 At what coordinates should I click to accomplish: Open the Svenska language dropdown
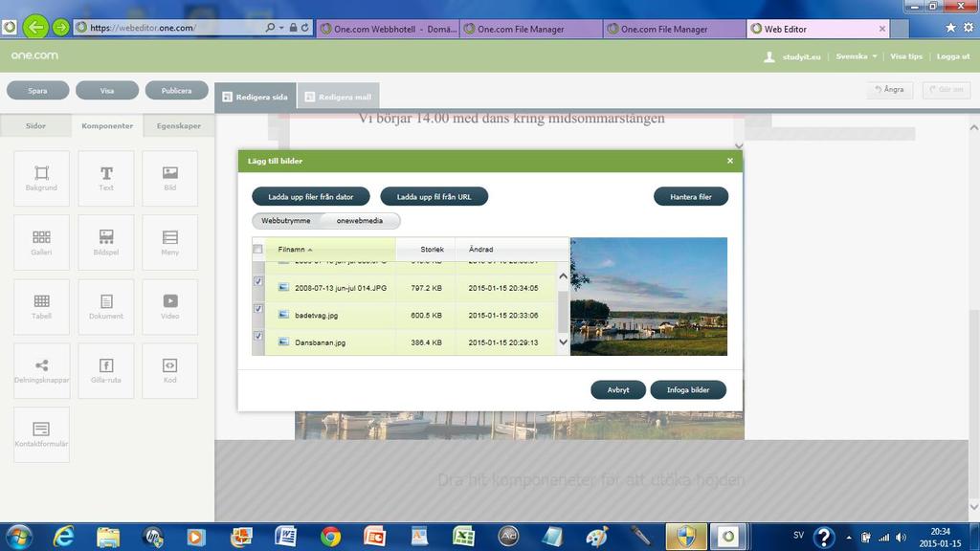pyautogui.click(x=857, y=56)
